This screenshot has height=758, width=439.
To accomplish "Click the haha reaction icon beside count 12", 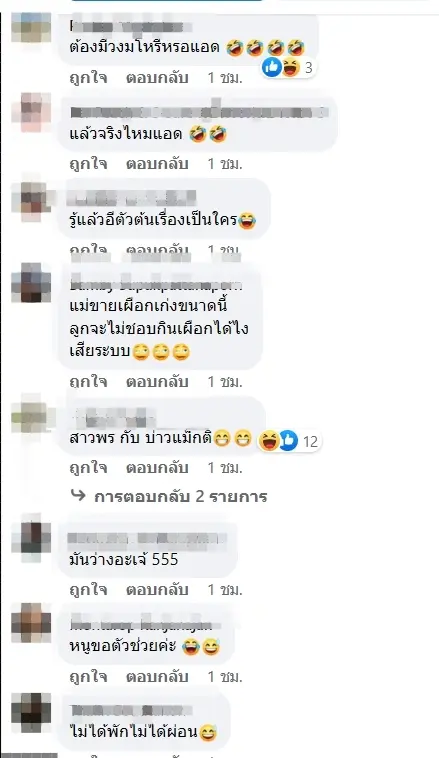I will (x=269, y=440).
